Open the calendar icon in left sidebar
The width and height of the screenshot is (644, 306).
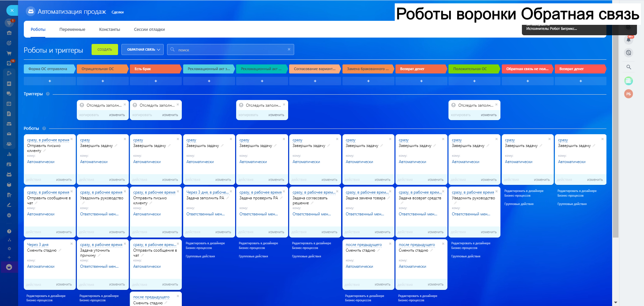click(x=9, y=104)
